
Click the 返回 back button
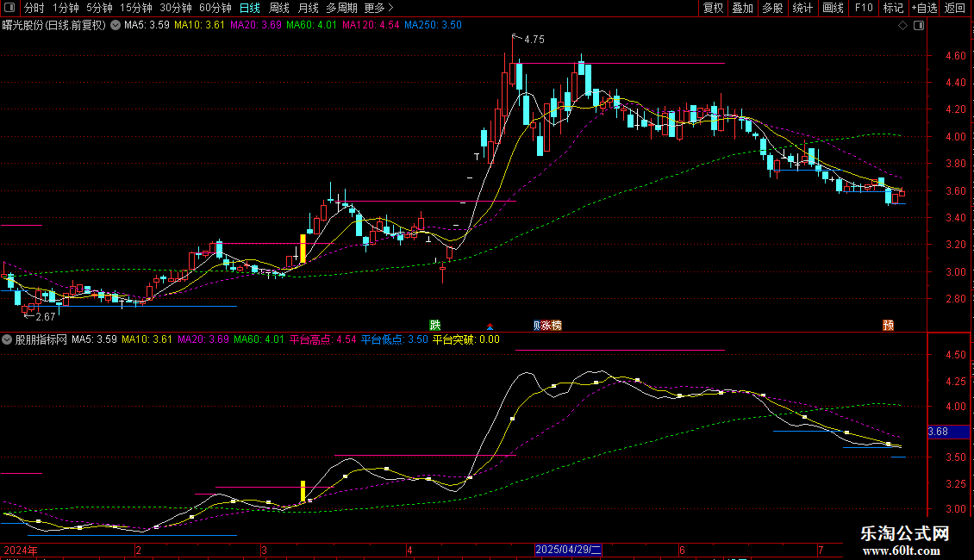pyautogui.click(x=955, y=8)
